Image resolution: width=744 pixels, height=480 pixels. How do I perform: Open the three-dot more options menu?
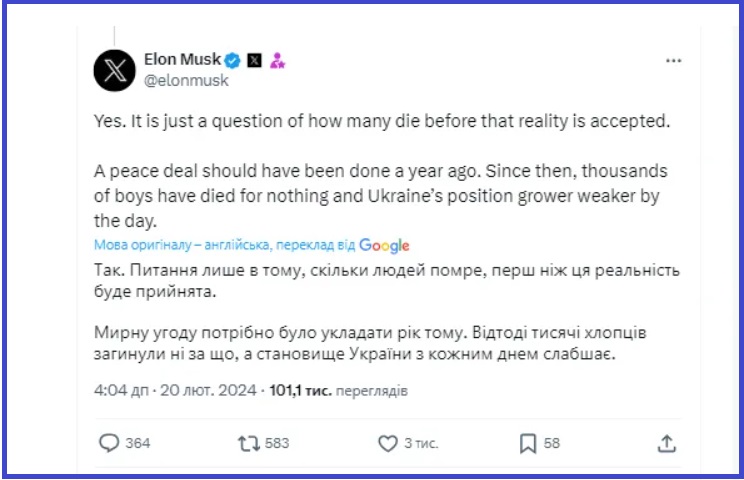tap(673, 60)
